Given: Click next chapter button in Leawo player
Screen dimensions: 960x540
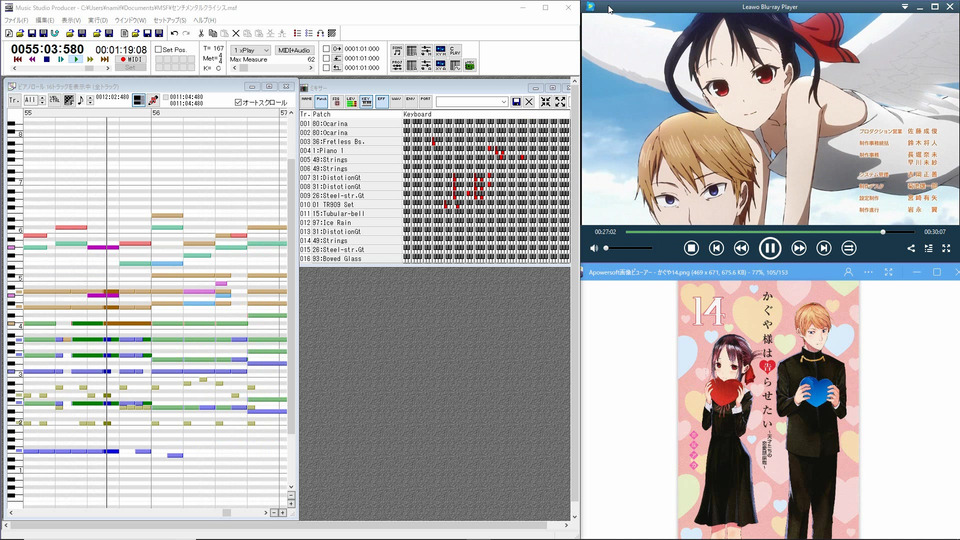Looking at the screenshot, I should pyautogui.click(x=823, y=248).
